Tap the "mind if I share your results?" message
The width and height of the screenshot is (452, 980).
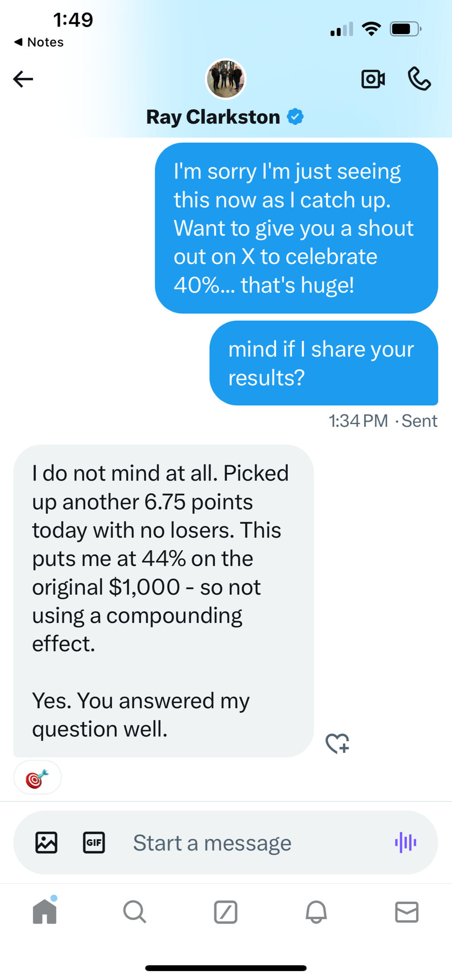click(323, 363)
